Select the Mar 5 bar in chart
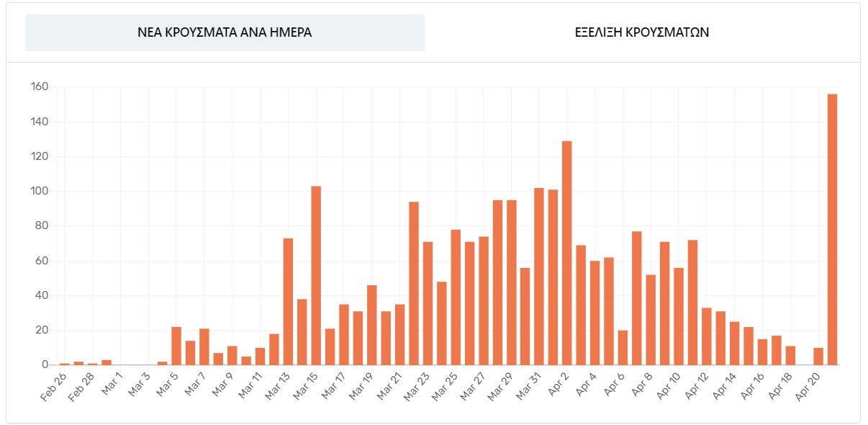The width and height of the screenshot is (868, 425). (176, 346)
